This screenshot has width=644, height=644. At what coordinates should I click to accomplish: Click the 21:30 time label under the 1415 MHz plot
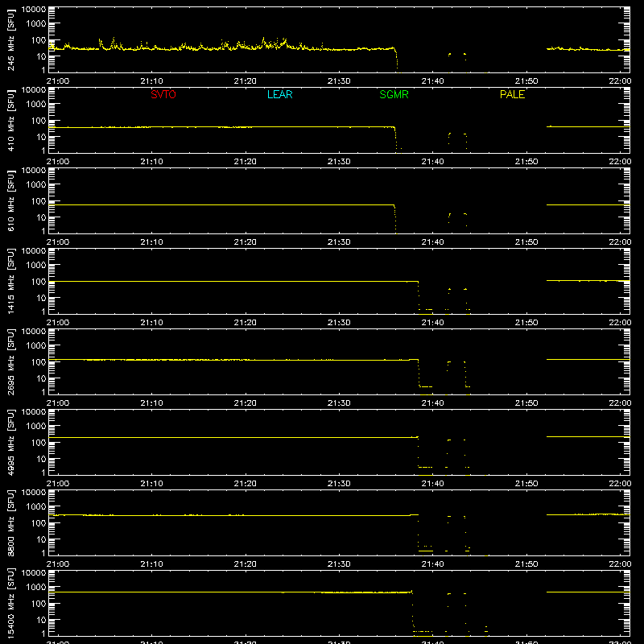339,323
